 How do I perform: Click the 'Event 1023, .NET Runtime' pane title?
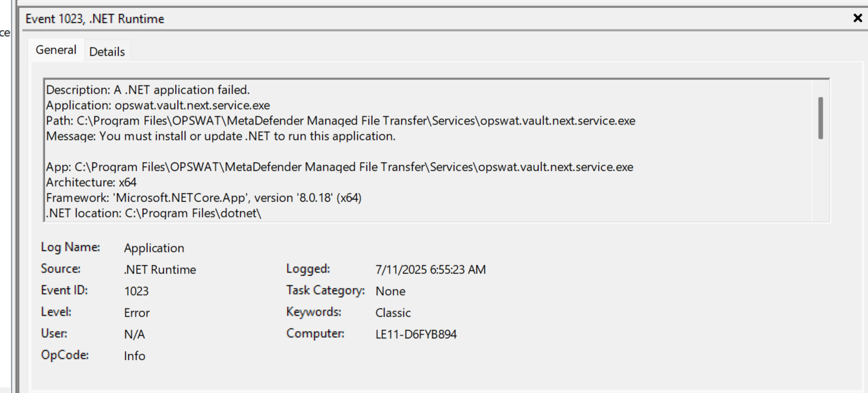pyautogui.click(x=95, y=19)
